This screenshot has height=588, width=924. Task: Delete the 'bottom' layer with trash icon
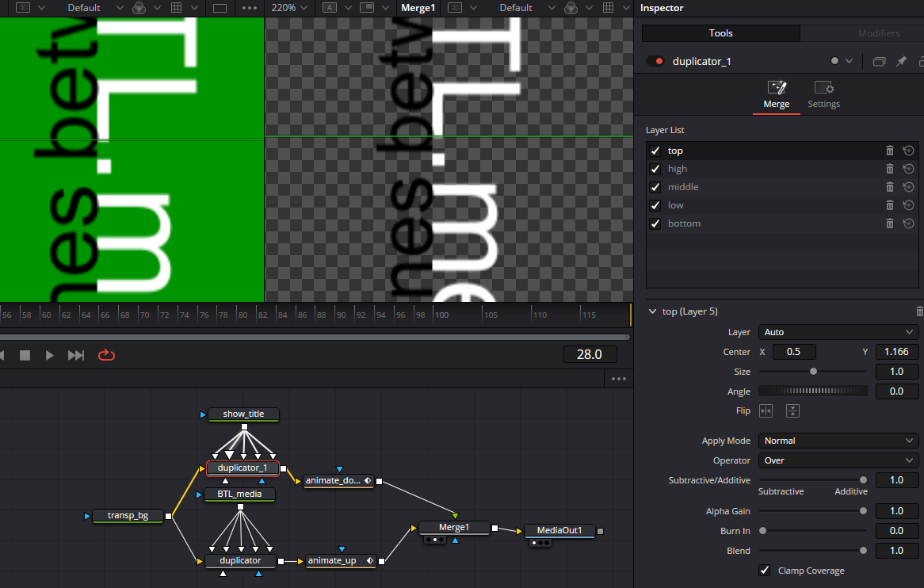pyautogui.click(x=890, y=223)
